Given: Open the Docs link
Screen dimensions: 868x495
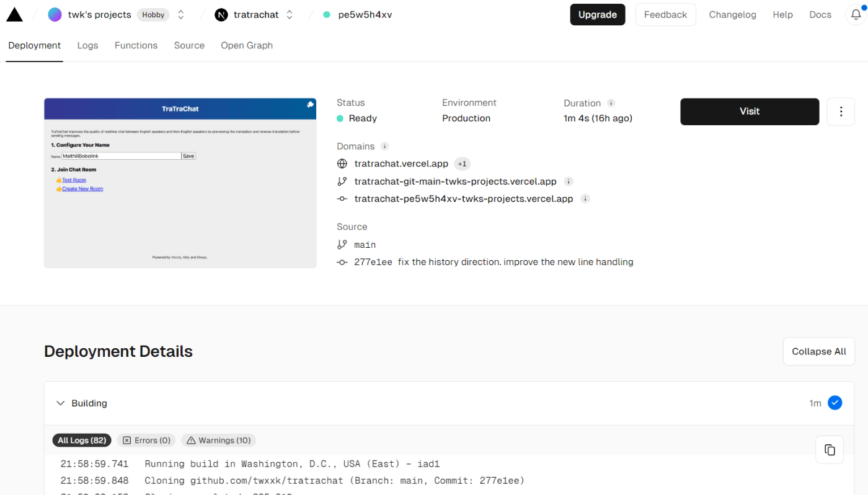Looking at the screenshot, I should tap(820, 15).
